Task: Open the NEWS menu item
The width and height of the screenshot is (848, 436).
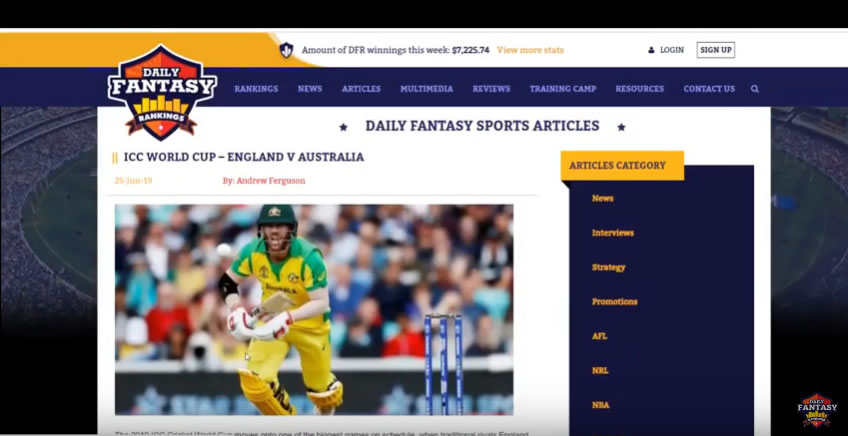Action: pos(310,89)
